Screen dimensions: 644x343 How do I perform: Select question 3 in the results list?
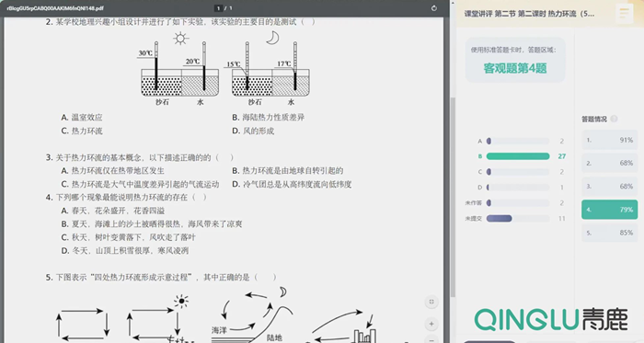coord(609,187)
